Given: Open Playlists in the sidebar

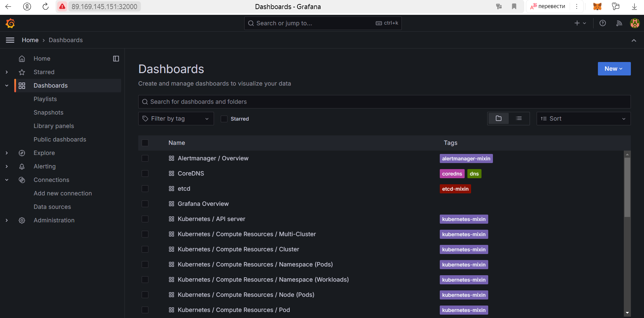Looking at the screenshot, I should [x=45, y=99].
